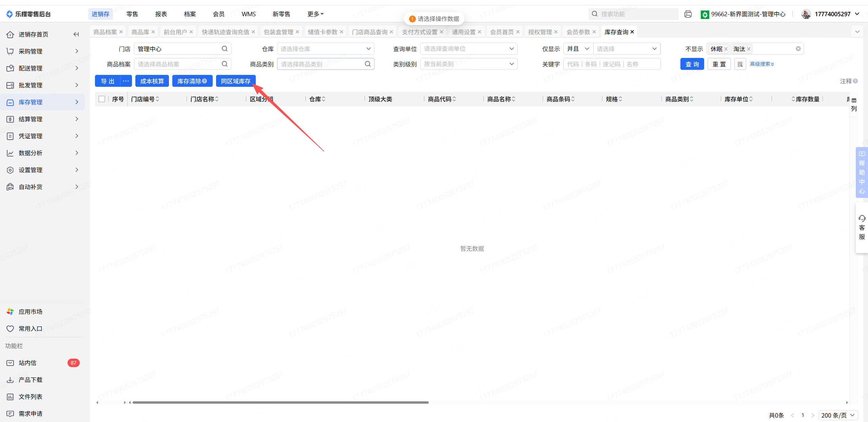Open the 仓库 dropdown

coord(325,49)
